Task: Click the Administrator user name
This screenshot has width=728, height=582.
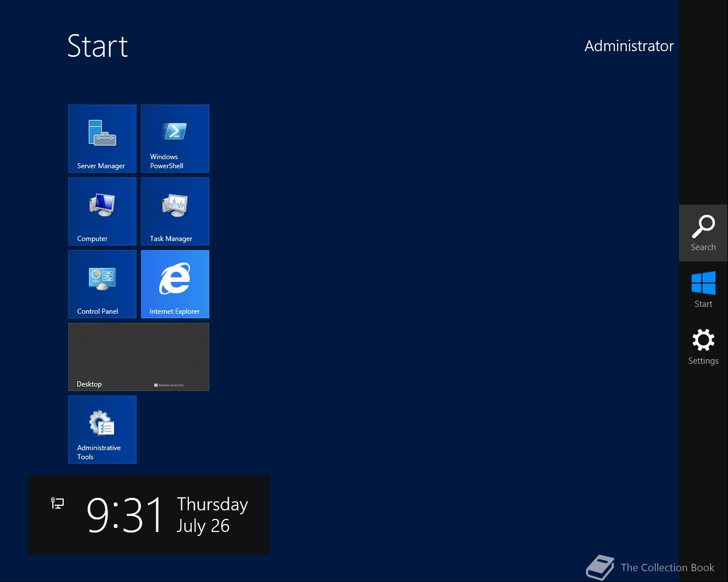Action: point(629,46)
